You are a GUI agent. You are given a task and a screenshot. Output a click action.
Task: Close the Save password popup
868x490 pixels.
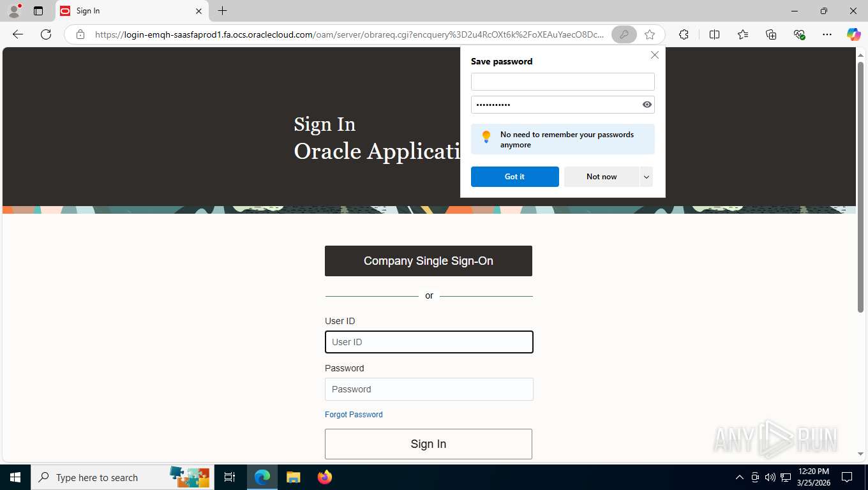pos(654,55)
